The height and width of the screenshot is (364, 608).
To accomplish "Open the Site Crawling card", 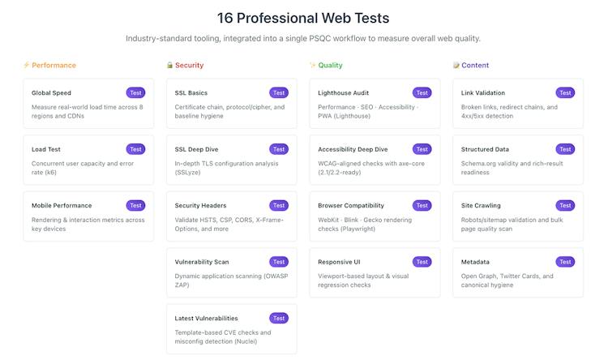I will (x=518, y=216).
